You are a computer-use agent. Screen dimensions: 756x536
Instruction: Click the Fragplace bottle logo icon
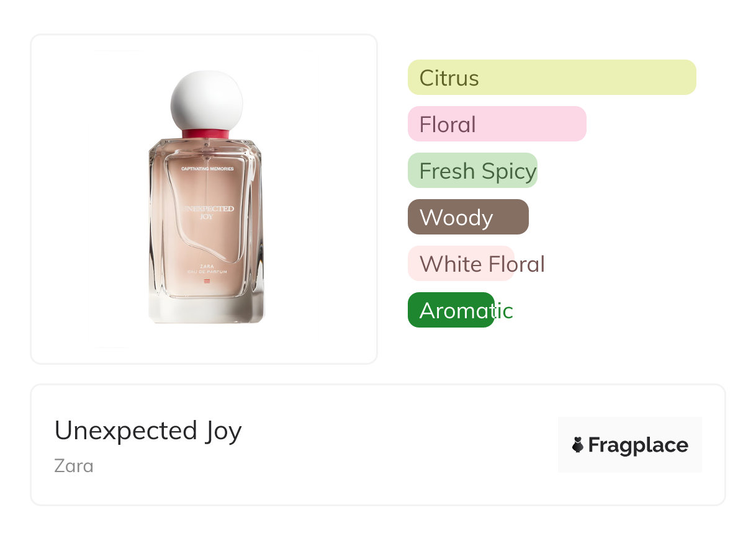click(578, 445)
